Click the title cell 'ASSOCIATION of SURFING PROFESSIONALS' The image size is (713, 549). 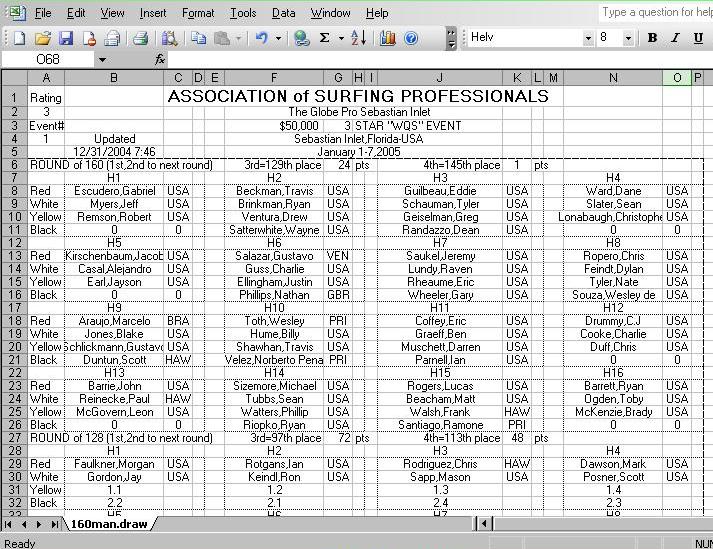point(358,96)
